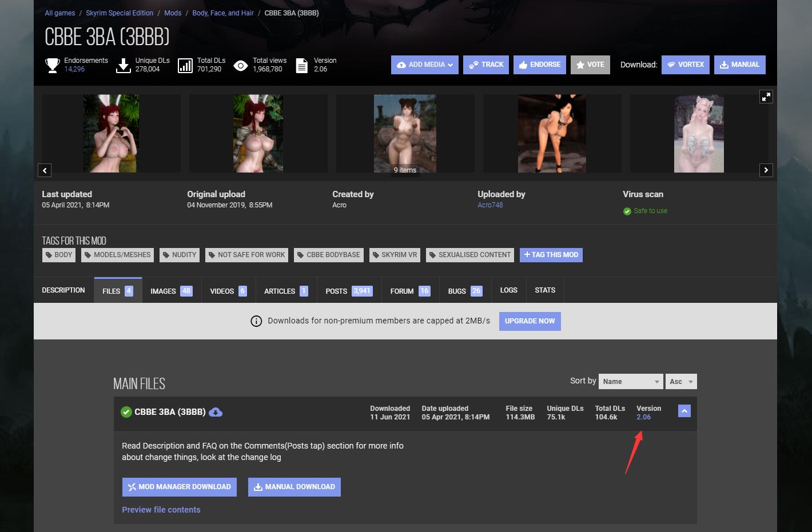Click the Date uploaded value 05 Apr 2021, 8:14PM

coord(456,417)
